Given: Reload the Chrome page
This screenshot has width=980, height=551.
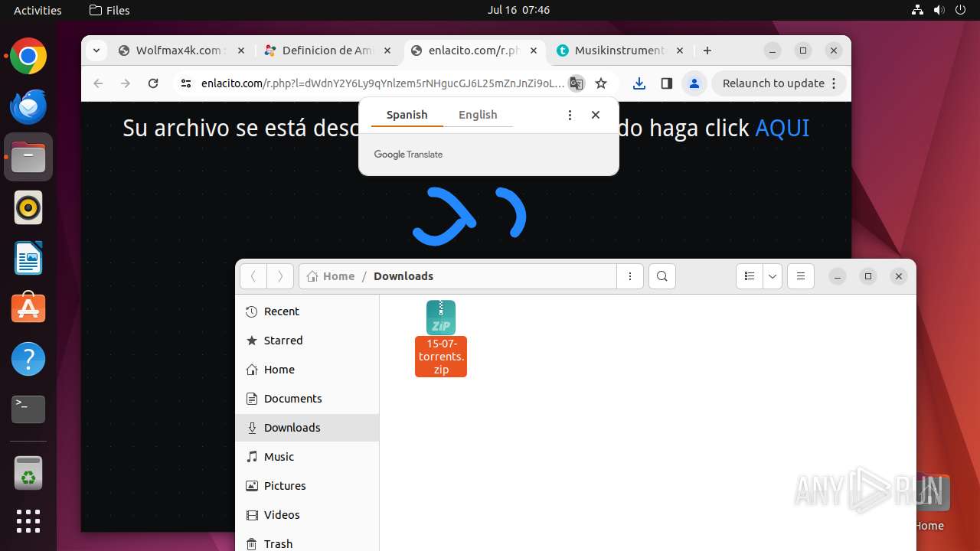Looking at the screenshot, I should [153, 83].
